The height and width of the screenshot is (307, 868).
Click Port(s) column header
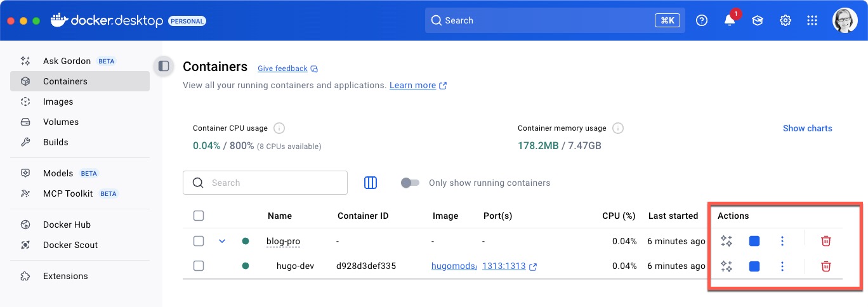pos(497,216)
